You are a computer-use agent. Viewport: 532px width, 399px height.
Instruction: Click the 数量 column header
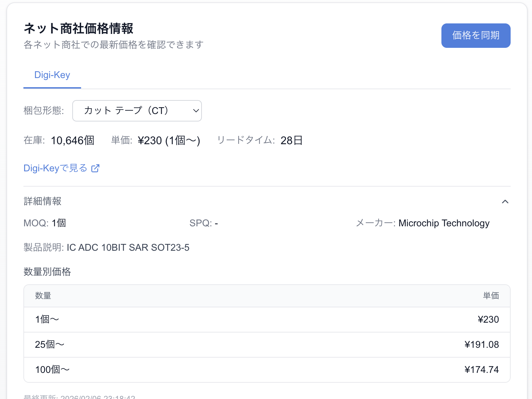(x=43, y=296)
